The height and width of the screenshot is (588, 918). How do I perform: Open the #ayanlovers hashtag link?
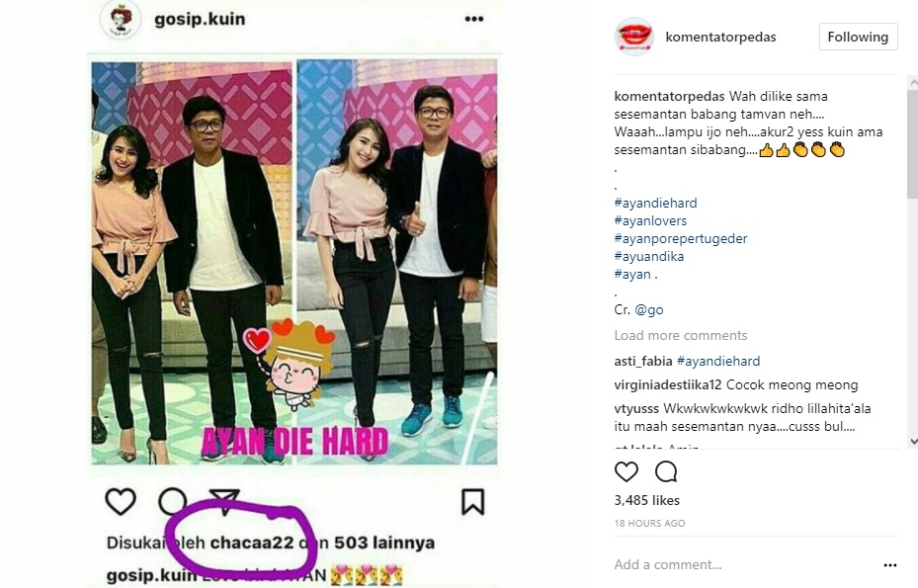(x=650, y=220)
